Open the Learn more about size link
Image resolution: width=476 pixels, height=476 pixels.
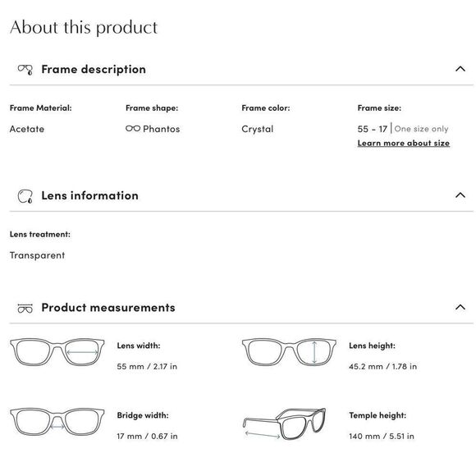[404, 143]
